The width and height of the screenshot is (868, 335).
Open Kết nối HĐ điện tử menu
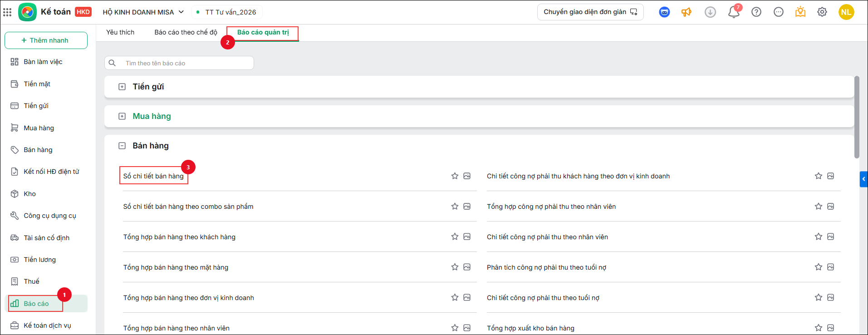(46, 172)
